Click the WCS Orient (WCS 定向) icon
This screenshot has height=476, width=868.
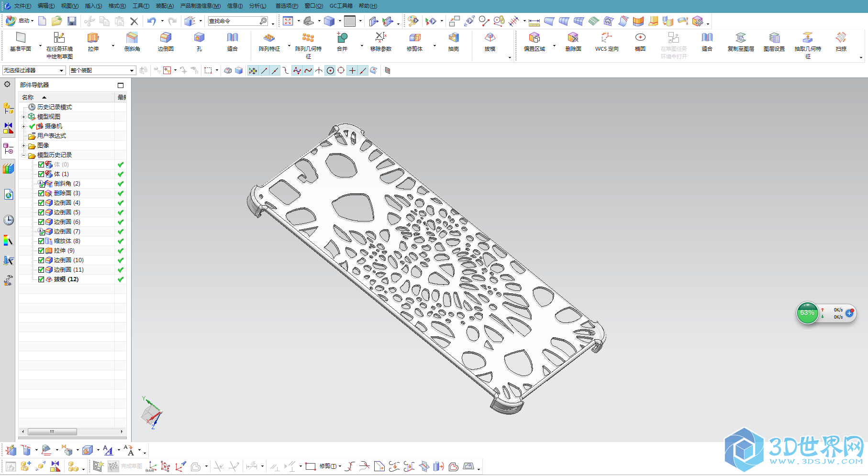[x=607, y=42]
